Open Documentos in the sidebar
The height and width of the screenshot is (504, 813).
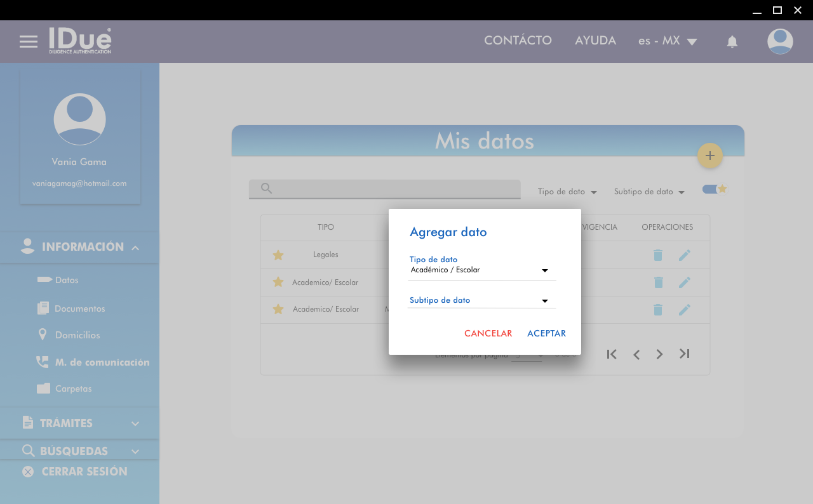(x=79, y=308)
